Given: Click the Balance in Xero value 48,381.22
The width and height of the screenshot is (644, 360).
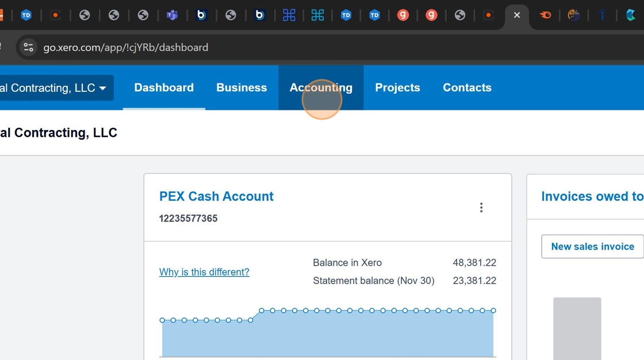Looking at the screenshot, I should click(x=474, y=263).
